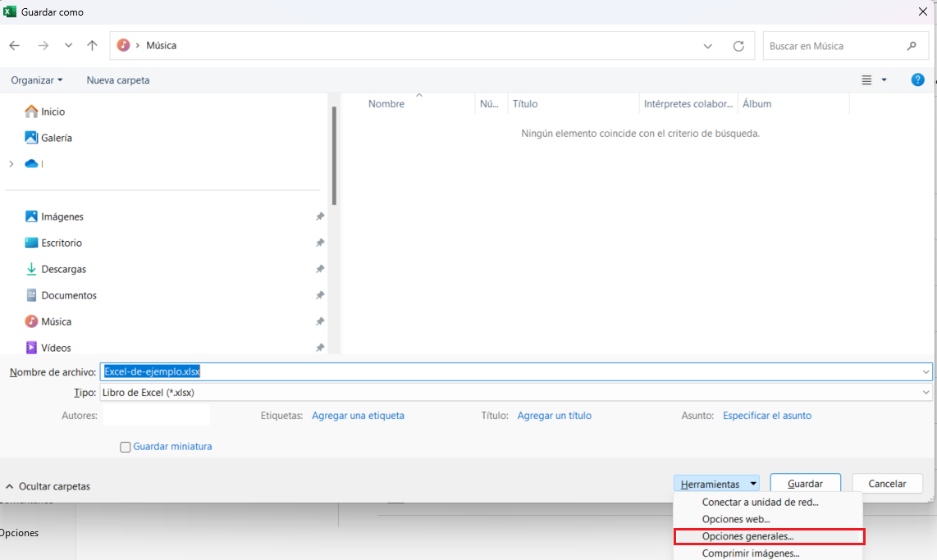Go forward with the right arrow
This screenshot has width=937, height=560.
point(43,45)
